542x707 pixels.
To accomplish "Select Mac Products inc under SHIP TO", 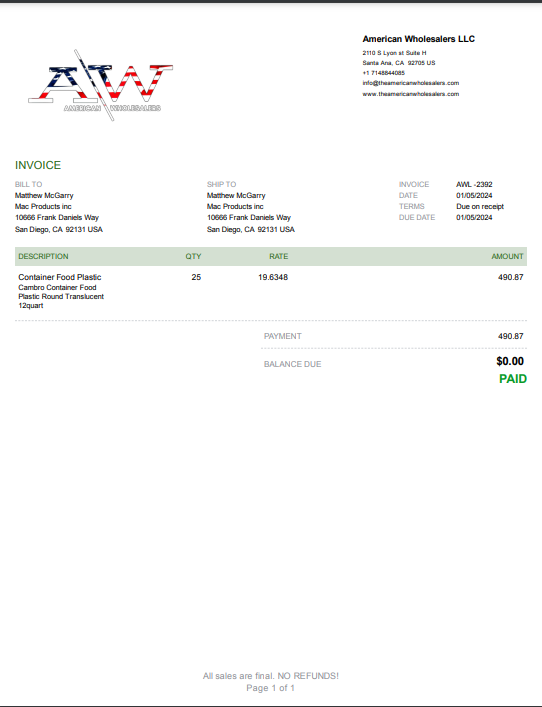I will [235, 206].
